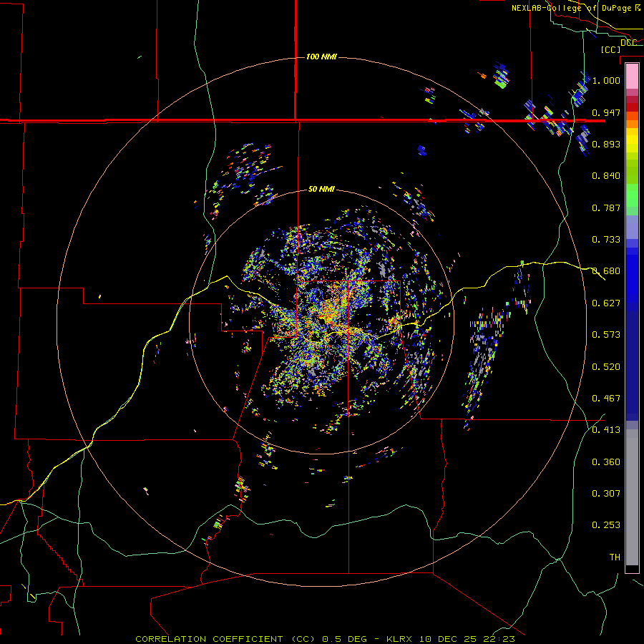
Task: Click the 100 NMI range ring label
Action: point(321,57)
